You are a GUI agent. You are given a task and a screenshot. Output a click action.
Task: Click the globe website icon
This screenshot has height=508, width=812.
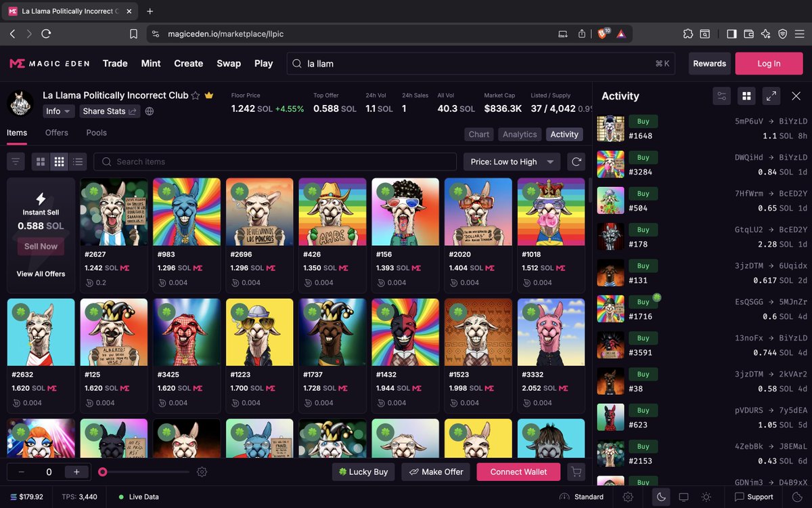[x=150, y=111]
